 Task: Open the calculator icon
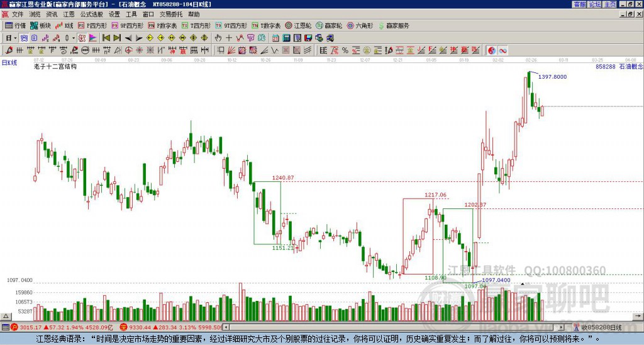pyautogui.click(x=286, y=38)
